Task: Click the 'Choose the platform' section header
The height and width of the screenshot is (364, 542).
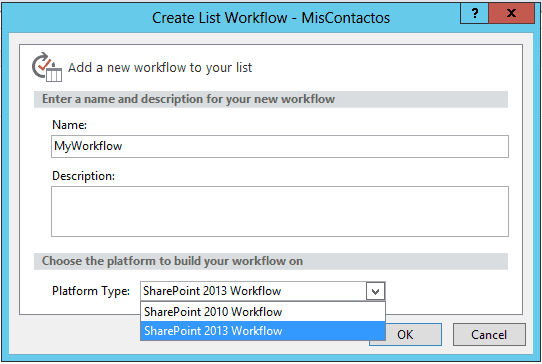Action: click(x=172, y=261)
